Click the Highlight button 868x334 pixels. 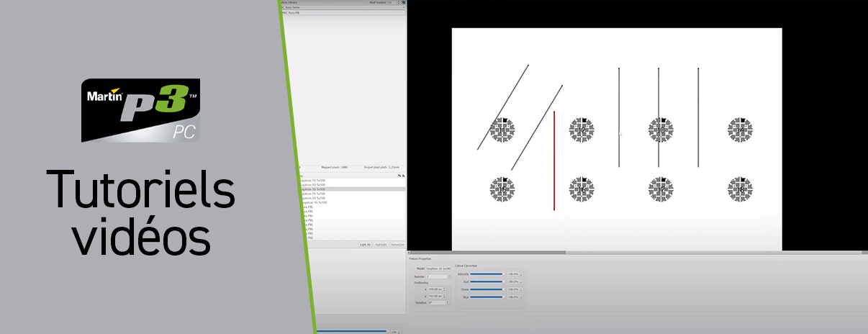[380, 245]
